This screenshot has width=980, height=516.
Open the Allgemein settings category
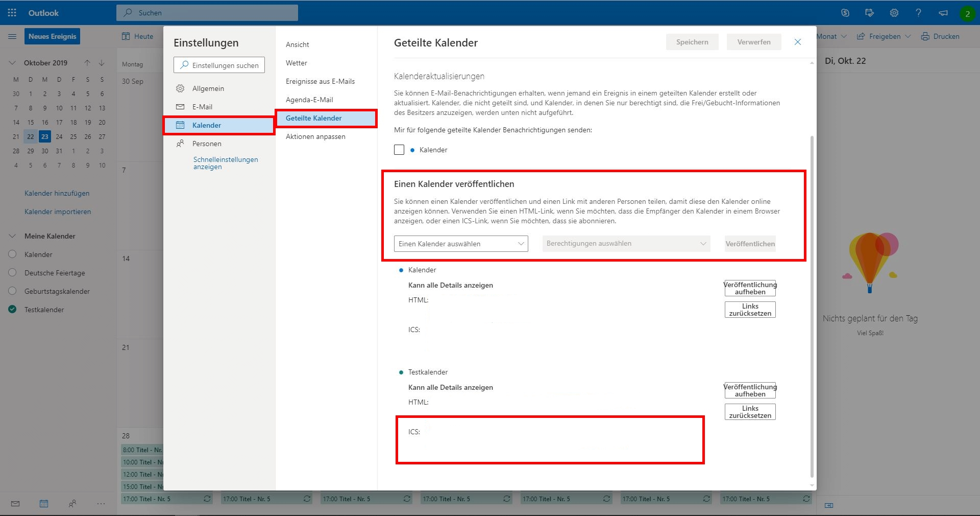coord(208,88)
